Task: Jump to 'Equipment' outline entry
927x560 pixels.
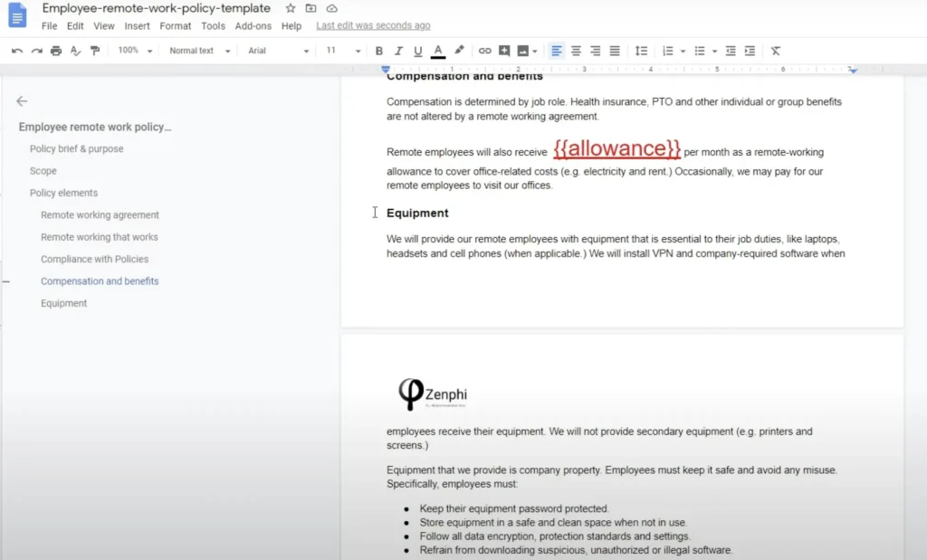Action: (64, 303)
